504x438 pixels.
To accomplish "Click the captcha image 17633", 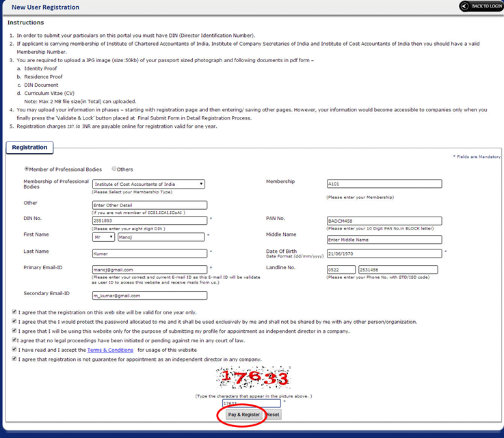I will pyautogui.click(x=253, y=377).
